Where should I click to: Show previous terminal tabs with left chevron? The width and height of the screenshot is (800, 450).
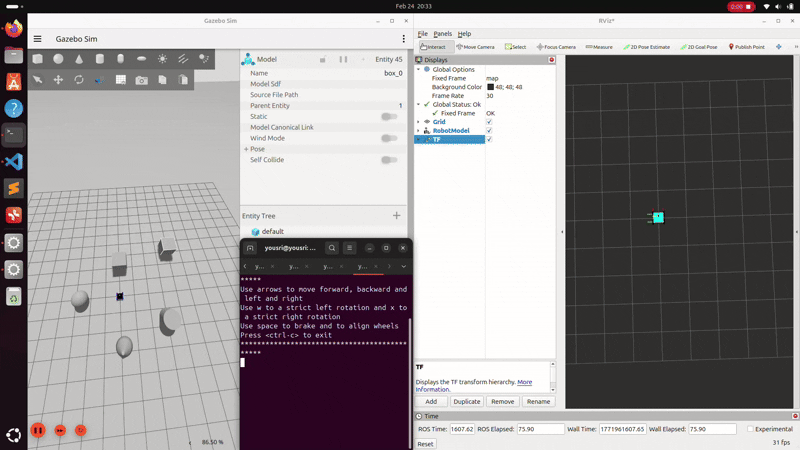pyautogui.click(x=245, y=266)
